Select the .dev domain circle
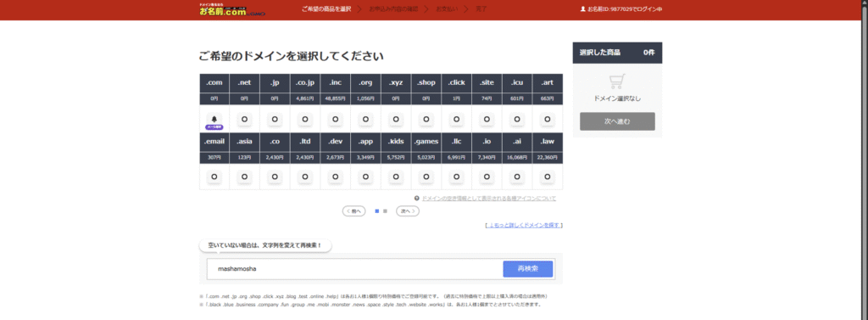 [336, 177]
